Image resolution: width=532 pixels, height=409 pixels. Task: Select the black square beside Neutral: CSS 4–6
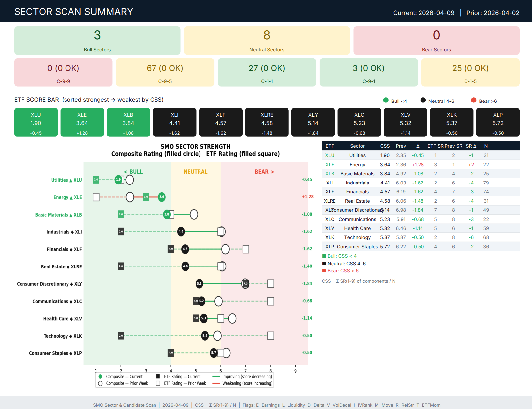pos(324,264)
